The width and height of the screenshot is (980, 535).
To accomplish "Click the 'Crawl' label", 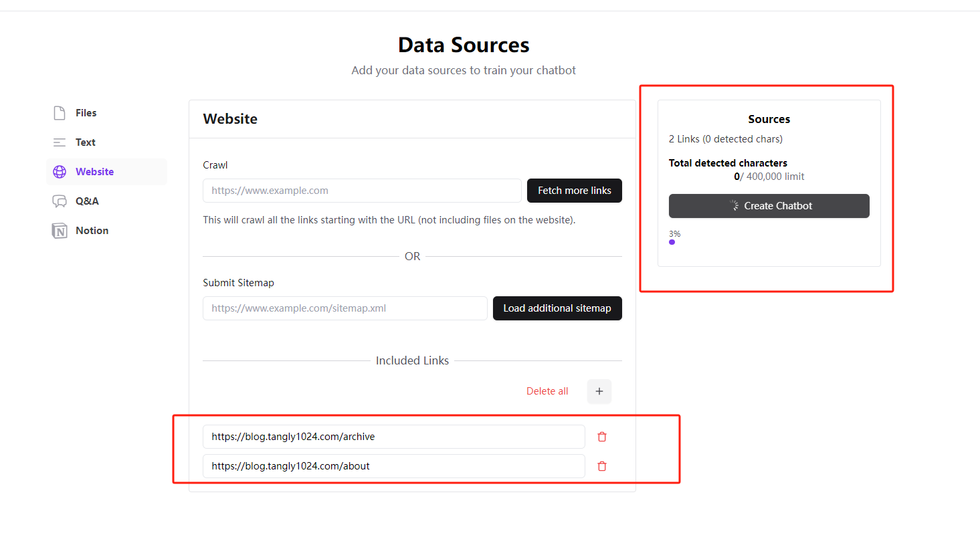I will click(x=215, y=165).
